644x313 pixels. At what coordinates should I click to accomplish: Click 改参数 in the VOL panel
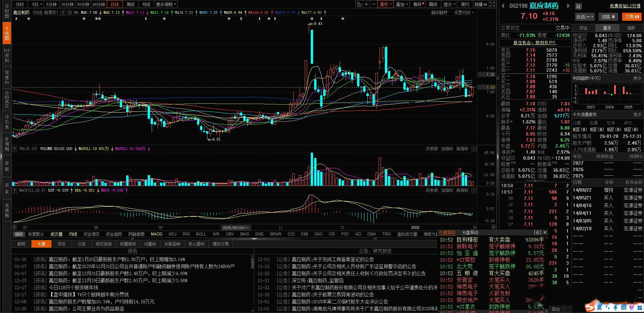tap(432, 149)
